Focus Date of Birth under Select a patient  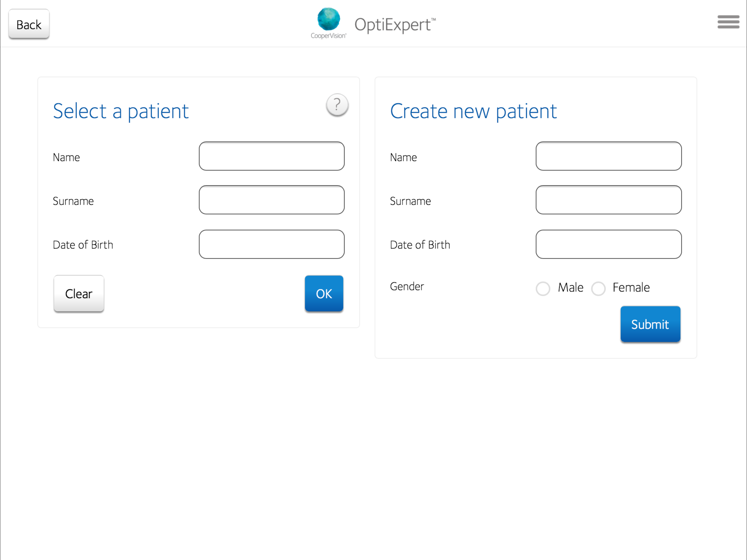click(x=272, y=244)
